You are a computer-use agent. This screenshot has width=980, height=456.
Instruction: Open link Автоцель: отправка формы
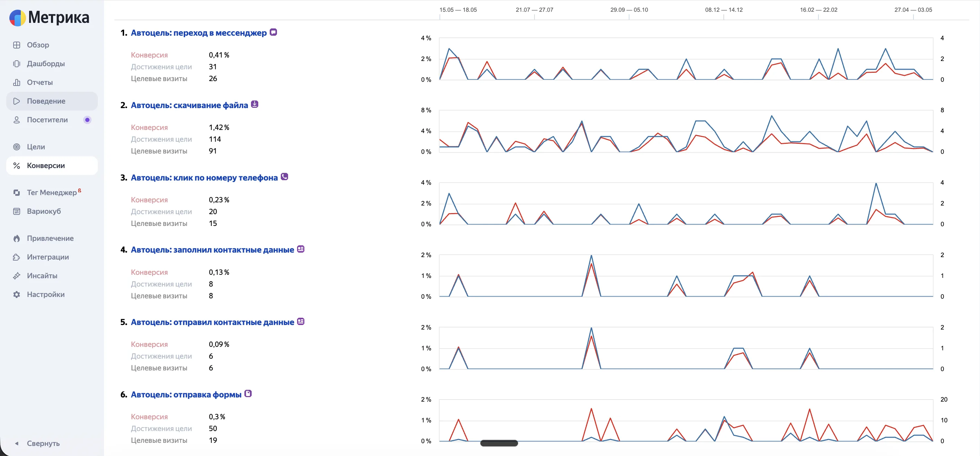[x=186, y=394]
